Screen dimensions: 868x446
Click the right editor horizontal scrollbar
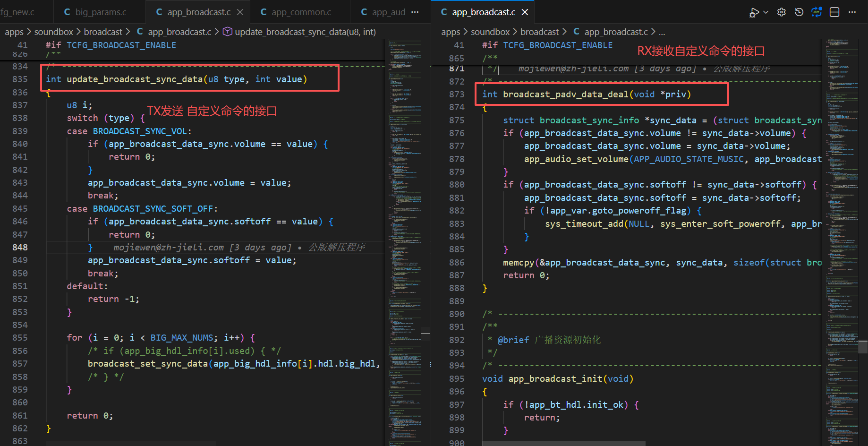pos(563,444)
